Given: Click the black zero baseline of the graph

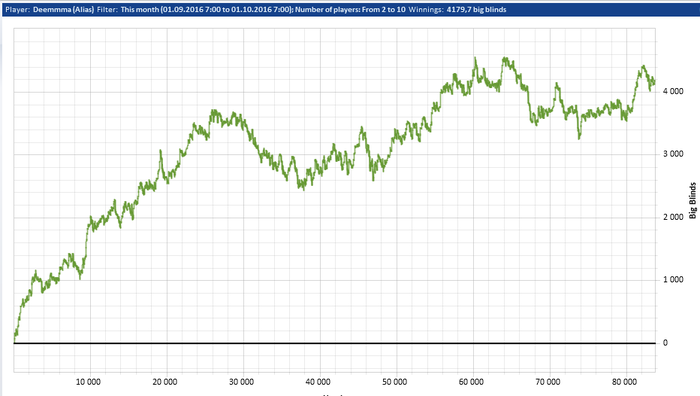Looking at the screenshot, I should (335, 343).
